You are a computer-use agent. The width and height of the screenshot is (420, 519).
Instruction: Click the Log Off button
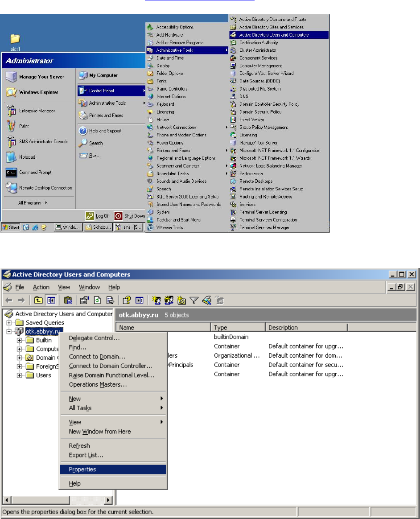(x=98, y=216)
